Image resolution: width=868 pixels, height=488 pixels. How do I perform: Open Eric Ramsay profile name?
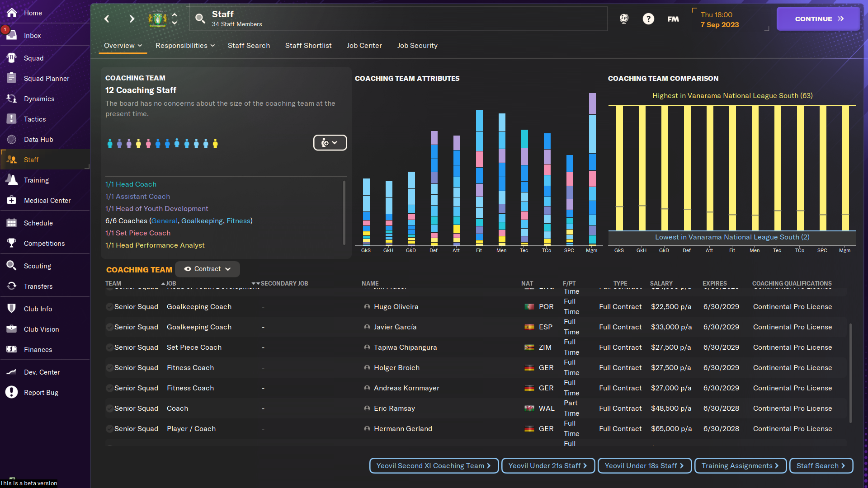(x=394, y=408)
